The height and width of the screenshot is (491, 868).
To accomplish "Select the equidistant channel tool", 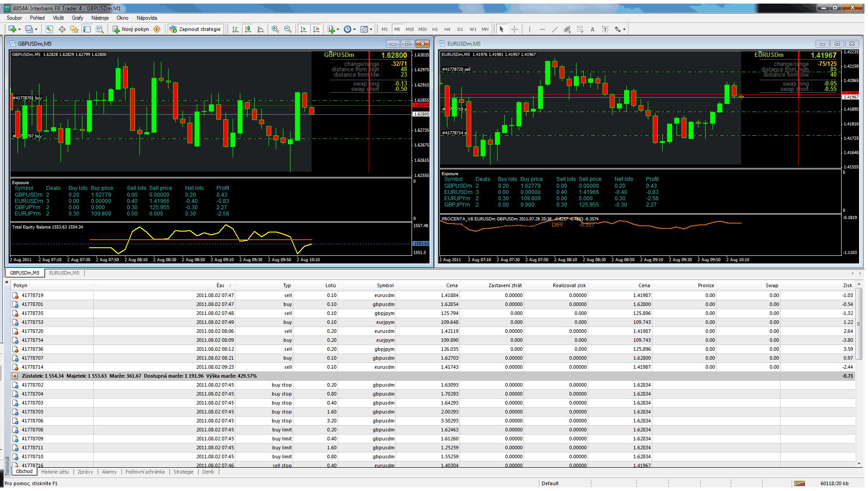I will (x=568, y=29).
